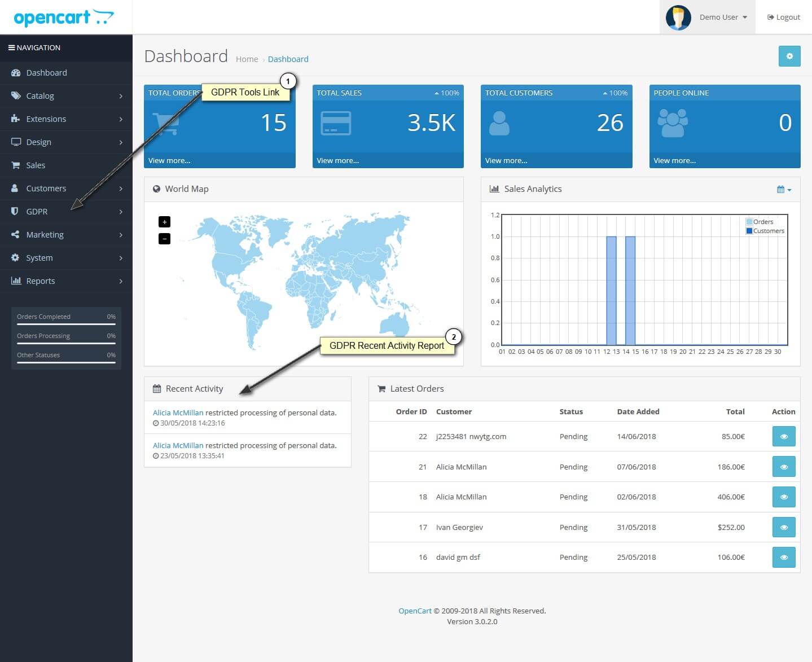Click the Recent Activity calendar icon

click(157, 389)
